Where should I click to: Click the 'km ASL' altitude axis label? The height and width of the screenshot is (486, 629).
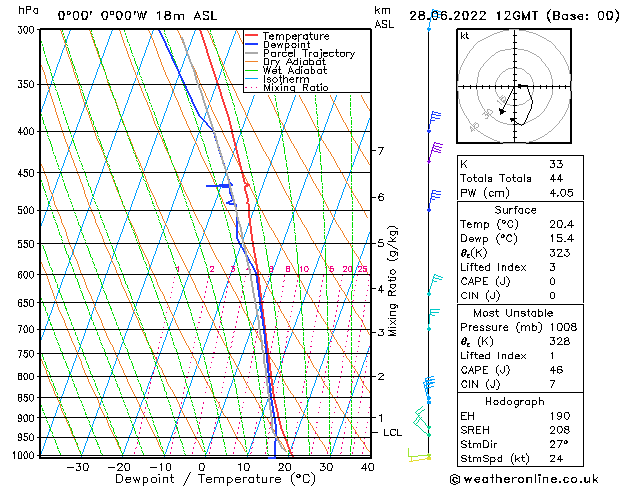[384, 17]
